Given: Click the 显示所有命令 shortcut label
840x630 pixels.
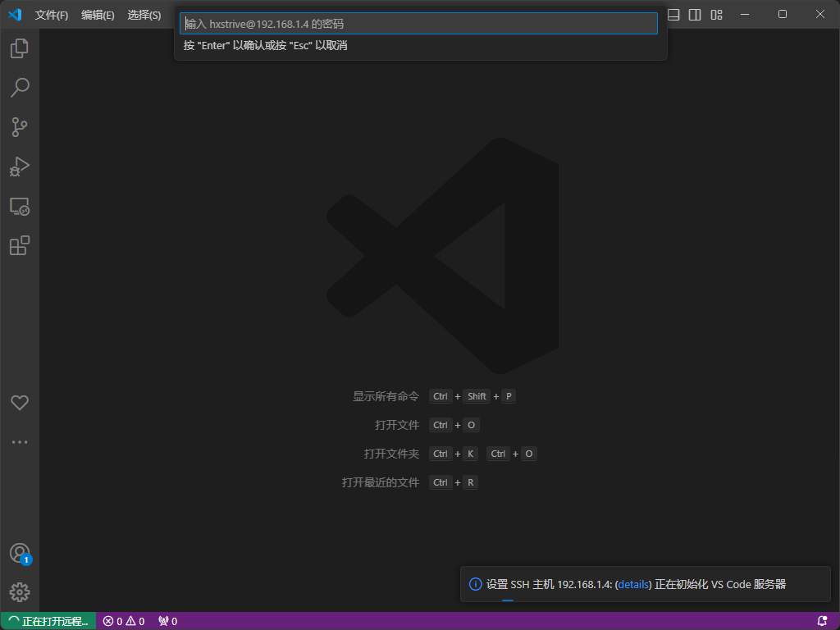Looking at the screenshot, I should 386,396.
